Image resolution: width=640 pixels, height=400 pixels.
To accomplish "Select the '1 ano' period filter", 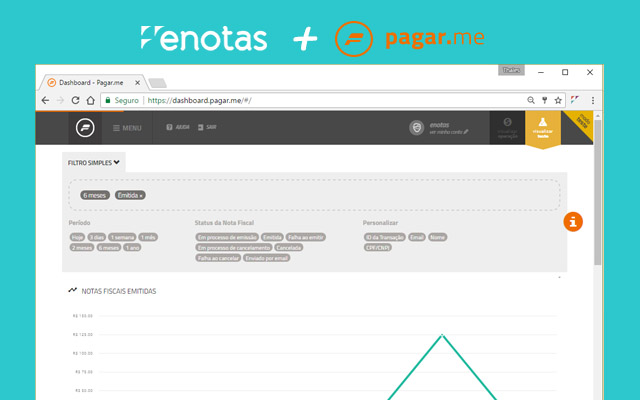I will pos(132,247).
